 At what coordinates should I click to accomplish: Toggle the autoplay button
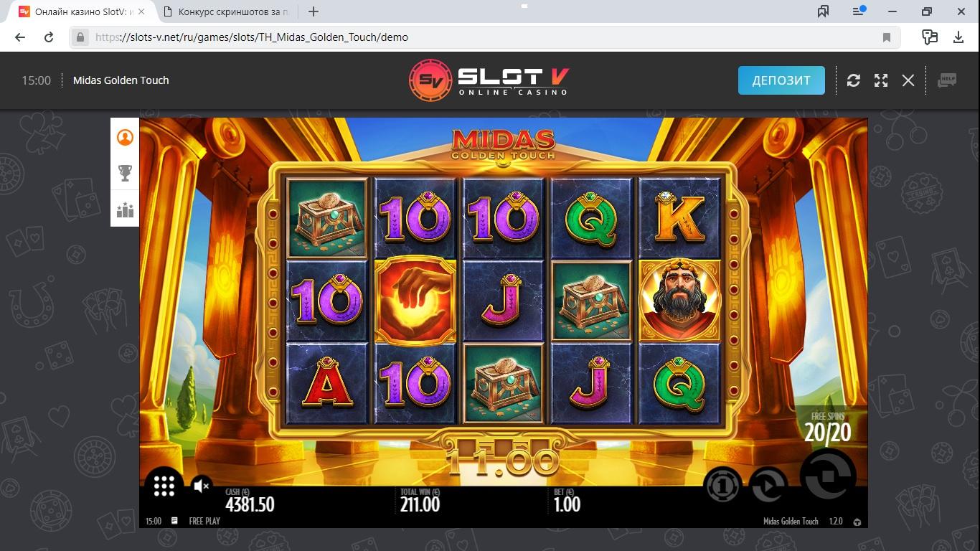(x=768, y=486)
